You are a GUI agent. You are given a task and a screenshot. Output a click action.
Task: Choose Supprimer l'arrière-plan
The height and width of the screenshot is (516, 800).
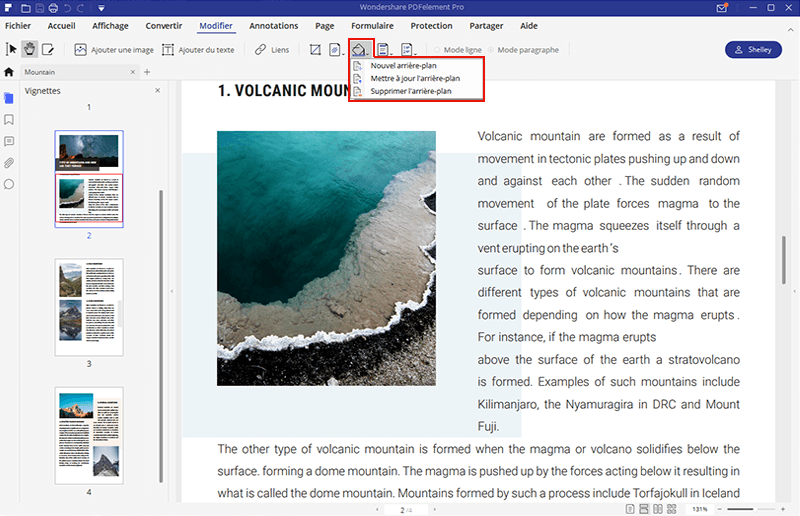click(416, 91)
